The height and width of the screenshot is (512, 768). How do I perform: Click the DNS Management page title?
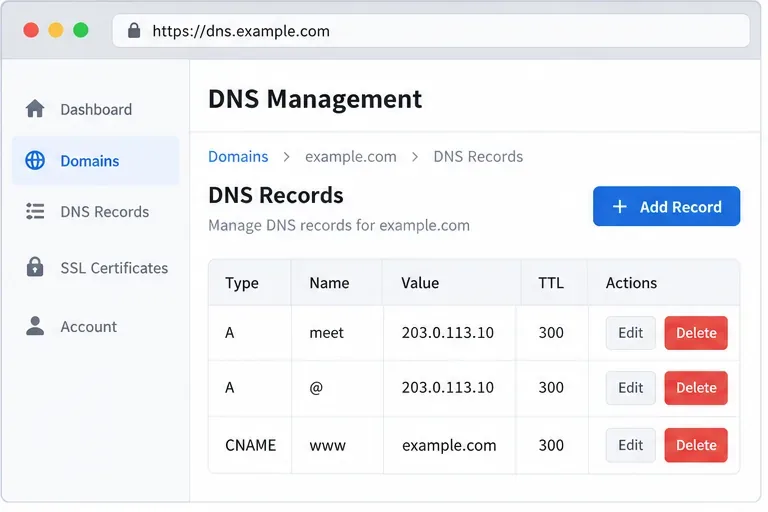(x=315, y=98)
